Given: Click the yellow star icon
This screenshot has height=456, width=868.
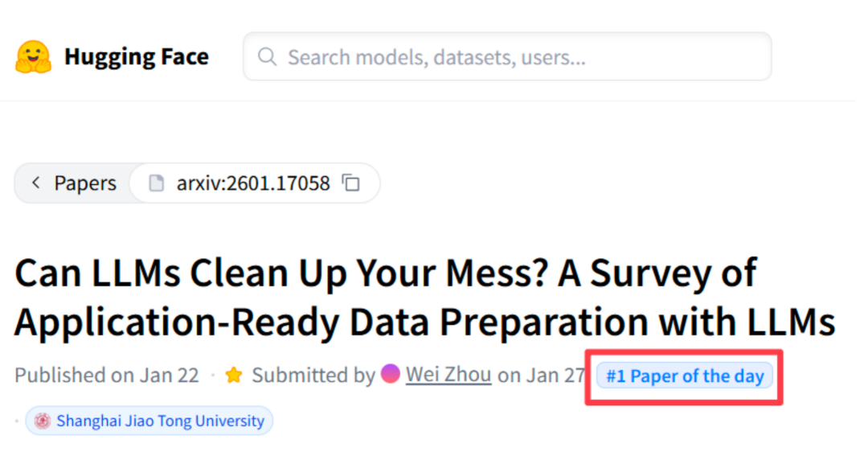Looking at the screenshot, I should [234, 376].
